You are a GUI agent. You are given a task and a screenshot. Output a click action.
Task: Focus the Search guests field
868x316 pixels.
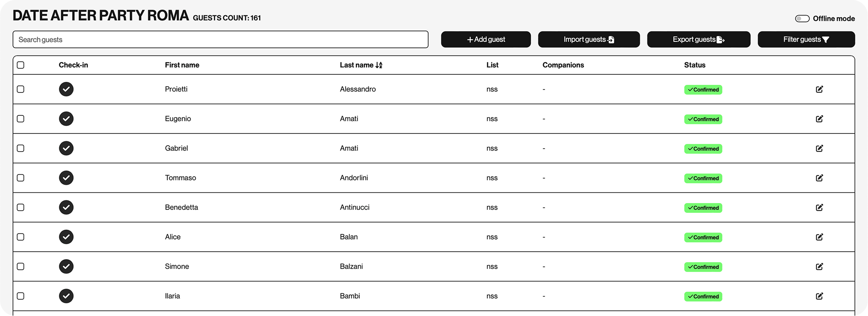click(220, 39)
